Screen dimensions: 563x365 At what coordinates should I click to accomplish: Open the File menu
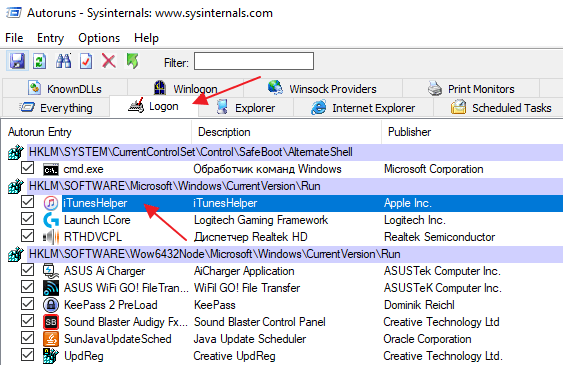click(14, 38)
